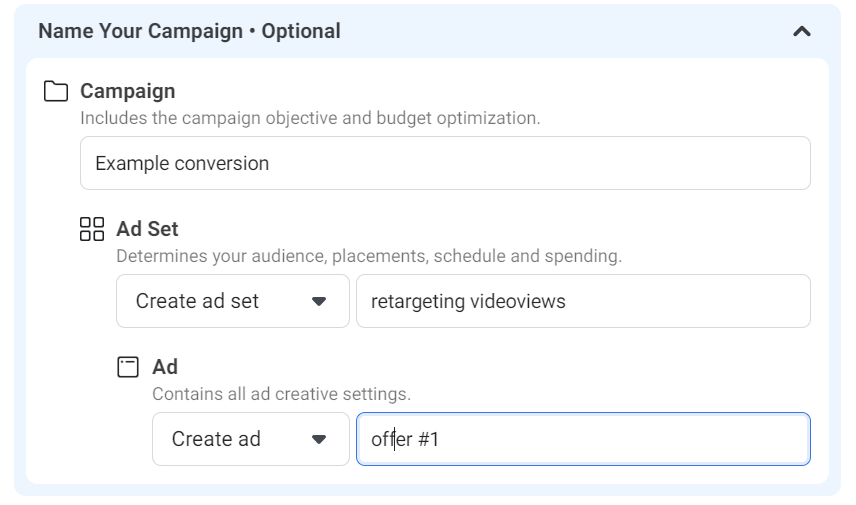The height and width of the screenshot is (505, 856).
Task: Click the Ad window icon
Action: [x=128, y=367]
